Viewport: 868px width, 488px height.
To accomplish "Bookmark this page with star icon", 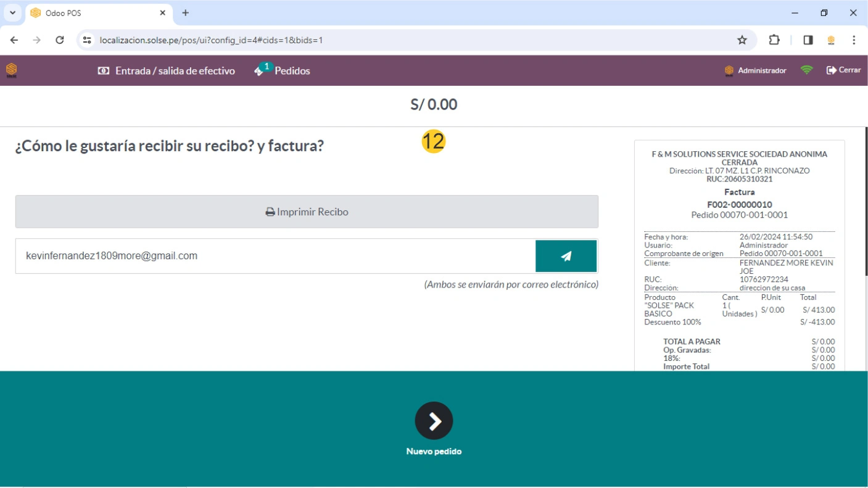I will tap(742, 40).
